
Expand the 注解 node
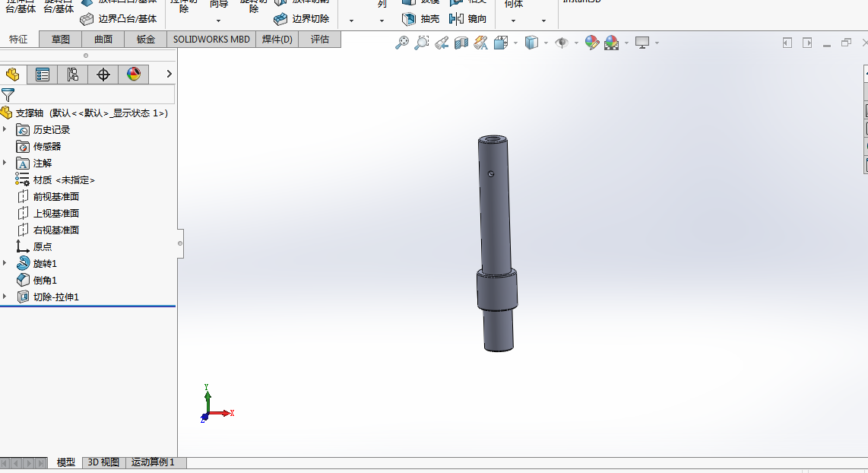5,163
